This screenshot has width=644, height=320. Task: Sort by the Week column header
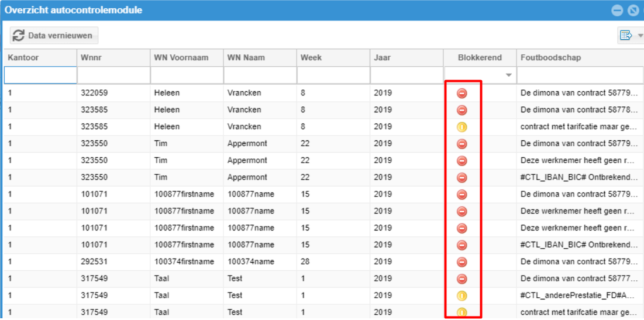point(333,57)
